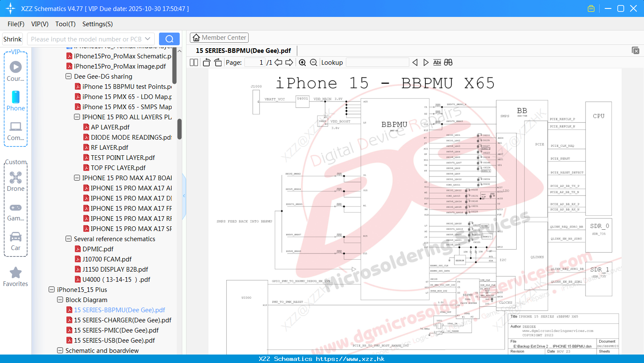Collapse Several reference schematics folder

pyautogui.click(x=69, y=239)
